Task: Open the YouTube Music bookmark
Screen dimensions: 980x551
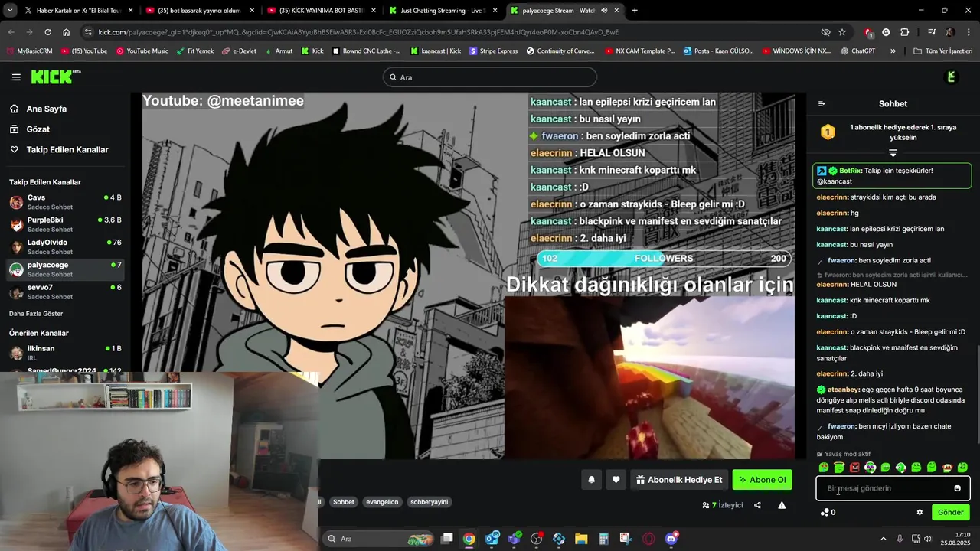Action: [142, 51]
